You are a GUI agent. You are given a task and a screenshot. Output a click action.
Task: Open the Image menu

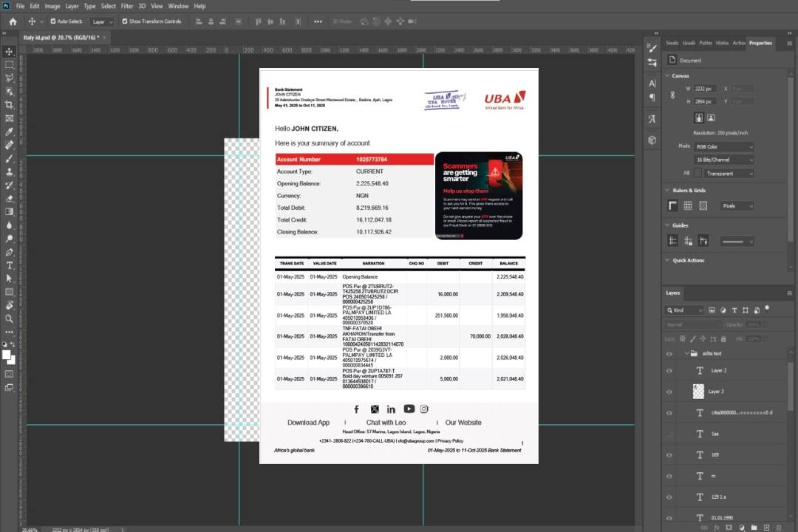[x=52, y=6]
